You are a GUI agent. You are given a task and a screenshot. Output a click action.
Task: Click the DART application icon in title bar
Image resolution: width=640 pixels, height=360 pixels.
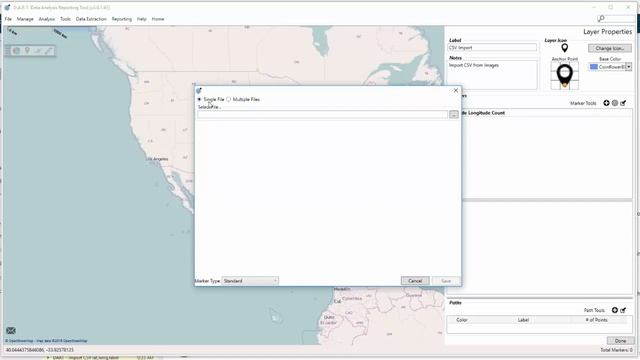click(x=7, y=7)
